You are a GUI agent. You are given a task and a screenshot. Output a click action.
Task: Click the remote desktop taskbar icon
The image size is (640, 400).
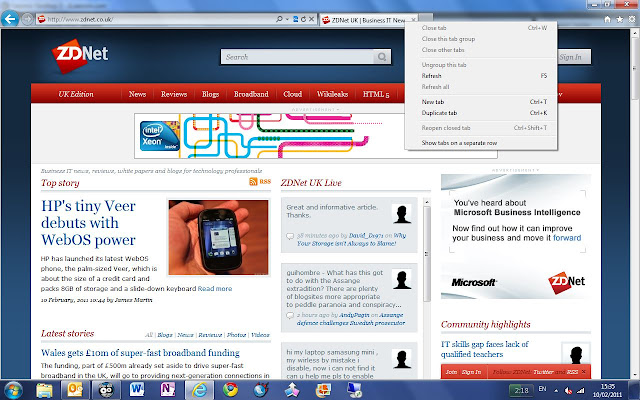(x=354, y=390)
